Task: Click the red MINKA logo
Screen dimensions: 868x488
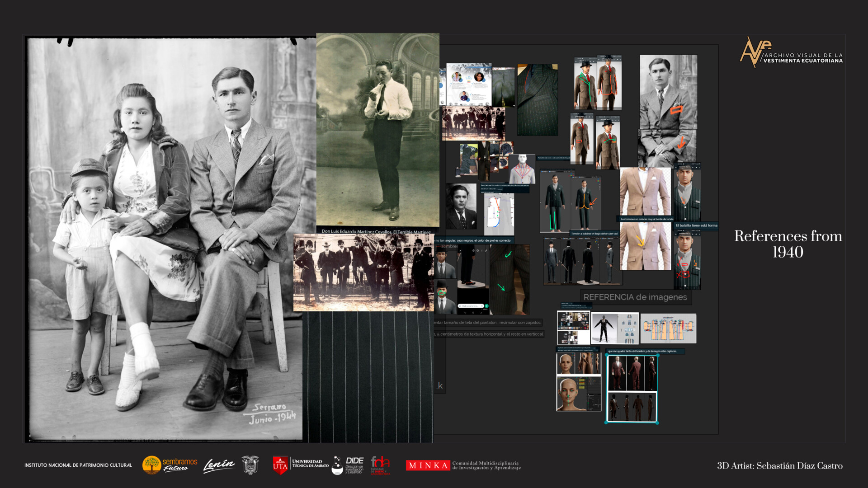Action: [x=427, y=465]
